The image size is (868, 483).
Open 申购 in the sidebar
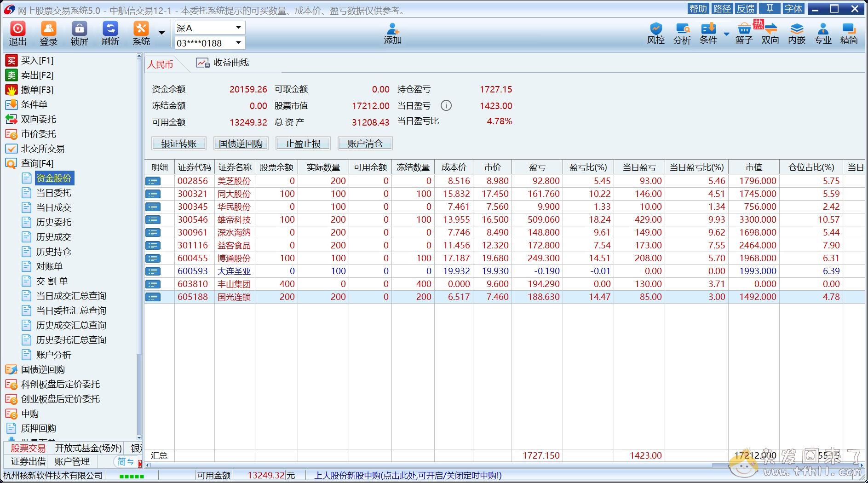22,414
